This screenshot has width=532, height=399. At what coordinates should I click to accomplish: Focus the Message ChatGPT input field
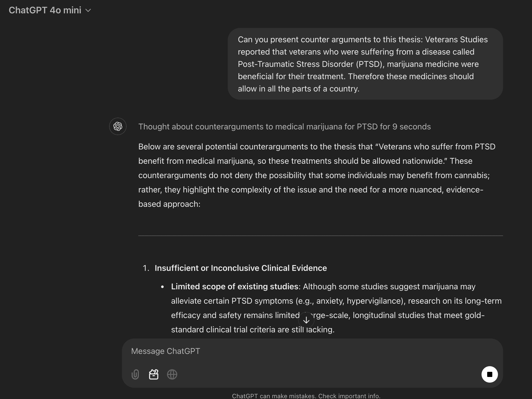307,351
